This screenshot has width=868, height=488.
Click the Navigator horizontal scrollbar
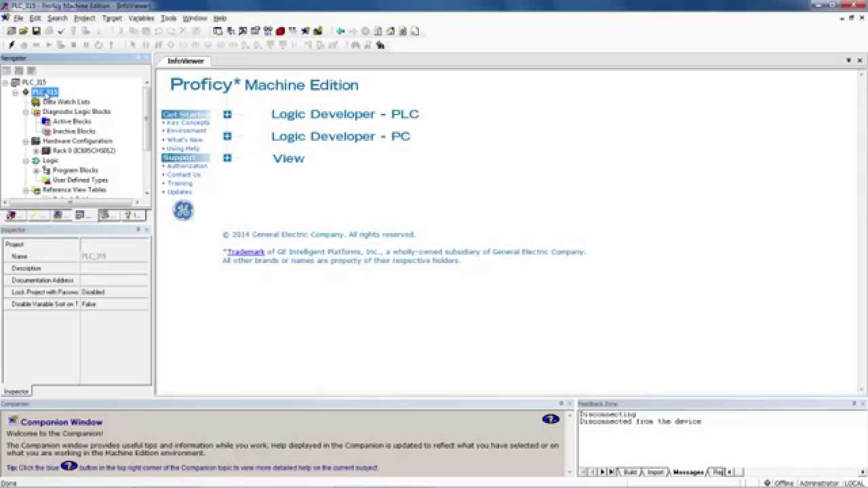click(71, 202)
